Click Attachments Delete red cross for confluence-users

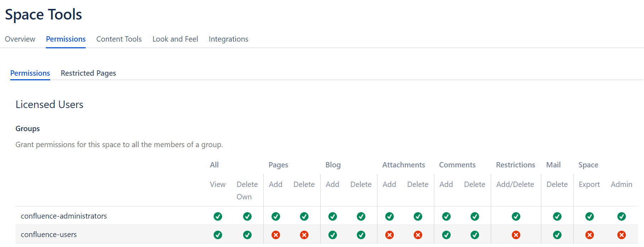coord(418,235)
